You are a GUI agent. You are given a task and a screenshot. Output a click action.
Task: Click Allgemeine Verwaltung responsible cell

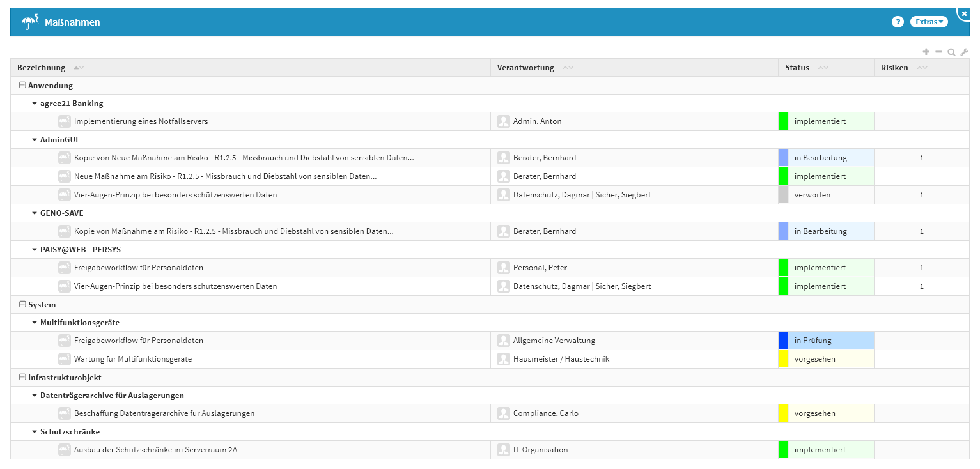(x=634, y=341)
